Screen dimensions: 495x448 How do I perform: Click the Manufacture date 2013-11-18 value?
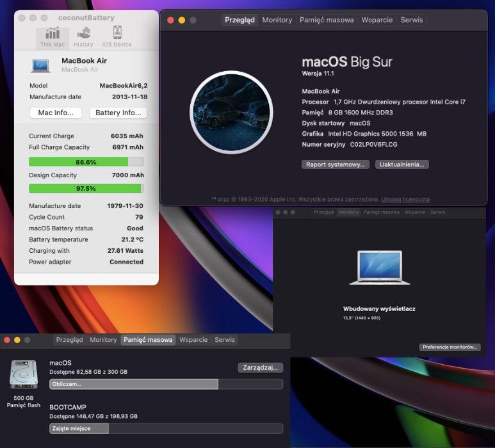tap(130, 97)
